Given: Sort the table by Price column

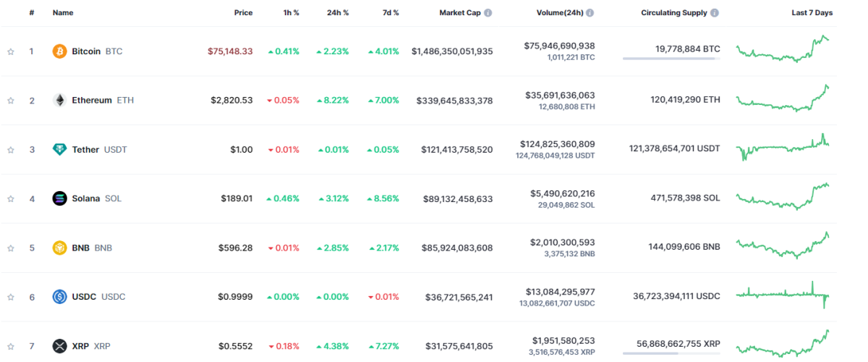Looking at the screenshot, I should click(x=243, y=13).
